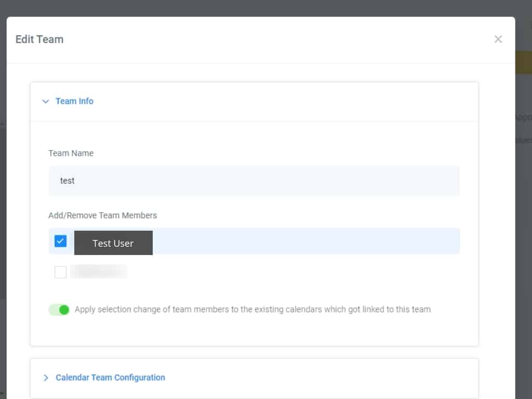Click the Add/Remove Team Members label

click(x=102, y=215)
